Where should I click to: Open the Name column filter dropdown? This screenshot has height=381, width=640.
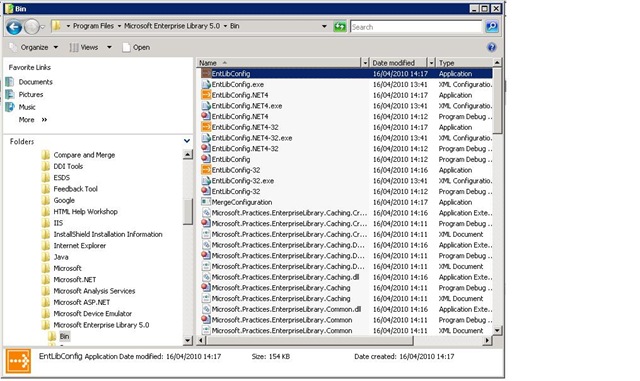point(365,63)
